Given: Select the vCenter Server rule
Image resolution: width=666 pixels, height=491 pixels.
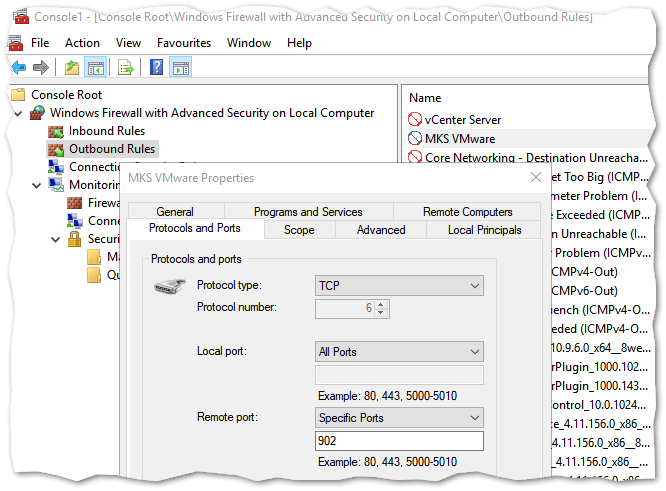Looking at the screenshot, I should (463, 120).
